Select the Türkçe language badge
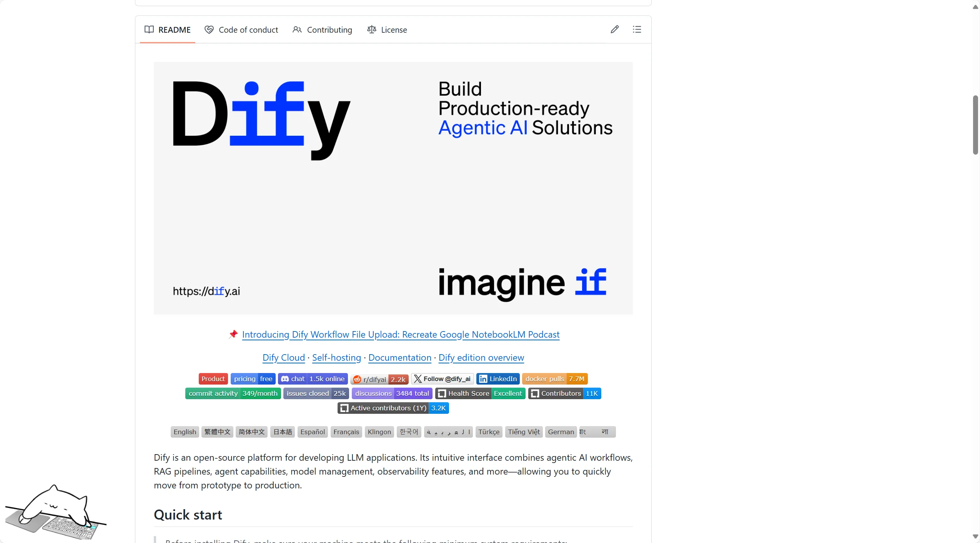Viewport: 980px width, 543px height. tap(489, 432)
